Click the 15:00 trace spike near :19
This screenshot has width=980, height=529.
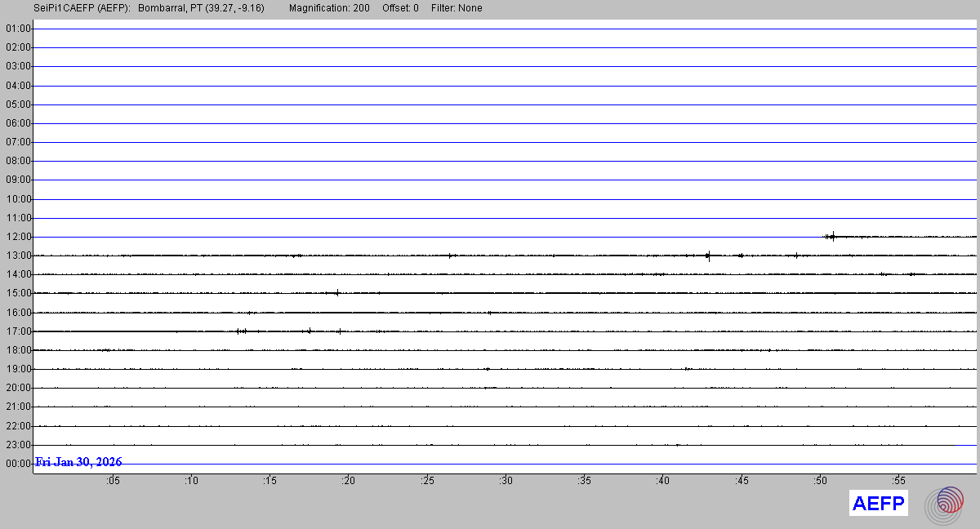point(337,292)
